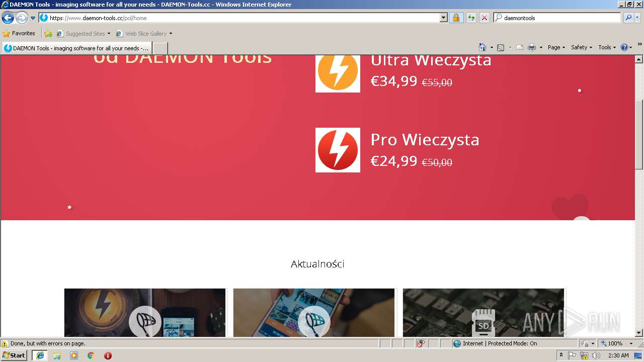Refresh the page with green arrows icon
644x362 pixels.
click(x=471, y=18)
